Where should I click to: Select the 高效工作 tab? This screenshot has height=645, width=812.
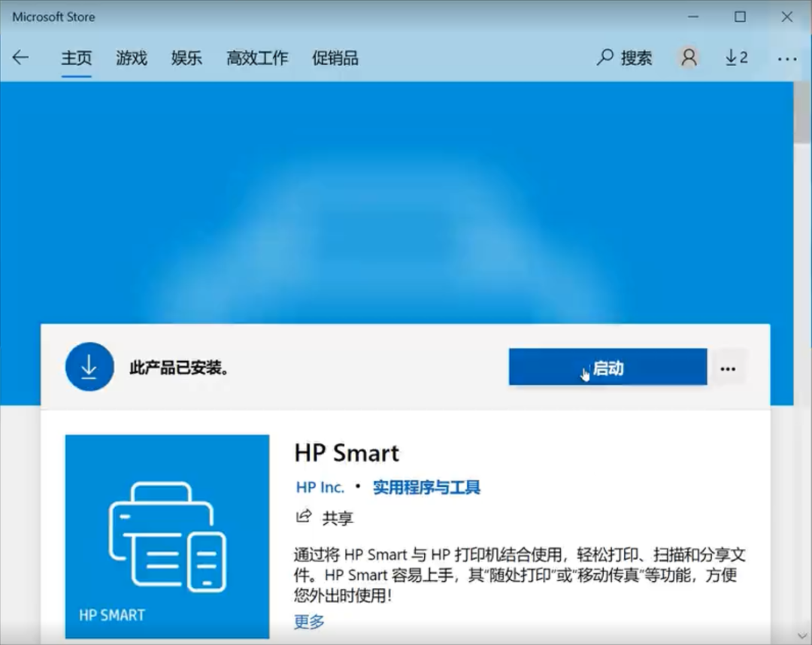(x=257, y=58)
